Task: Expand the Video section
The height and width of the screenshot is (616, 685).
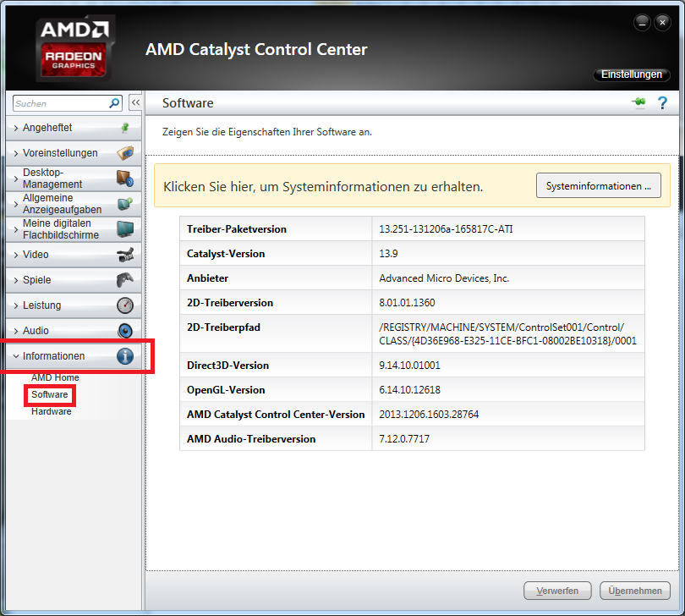Action: click(74, 255)
